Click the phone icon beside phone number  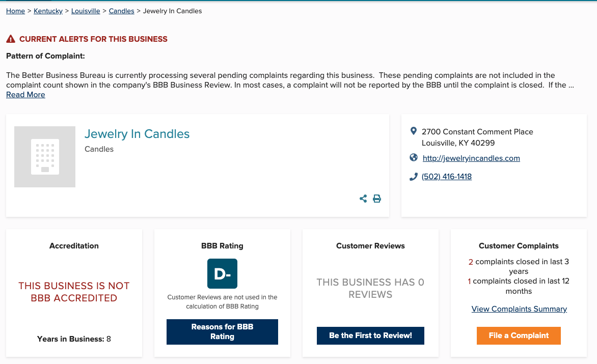(x=414, y=177)
